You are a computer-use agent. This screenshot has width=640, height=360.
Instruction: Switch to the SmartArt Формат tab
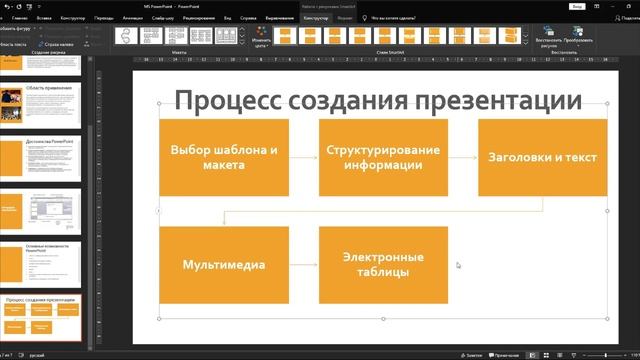(x=345, y=18)
